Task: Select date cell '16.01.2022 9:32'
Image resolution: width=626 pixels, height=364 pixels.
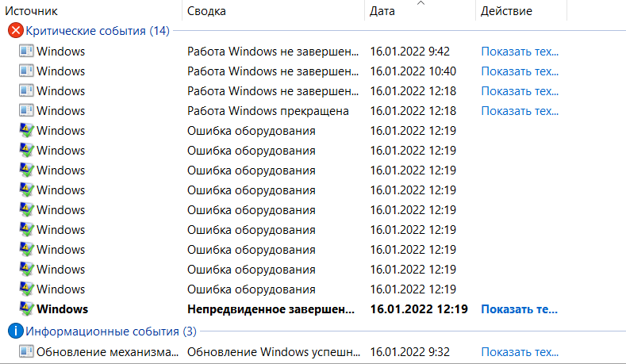Action: click(x=409, y=352)
